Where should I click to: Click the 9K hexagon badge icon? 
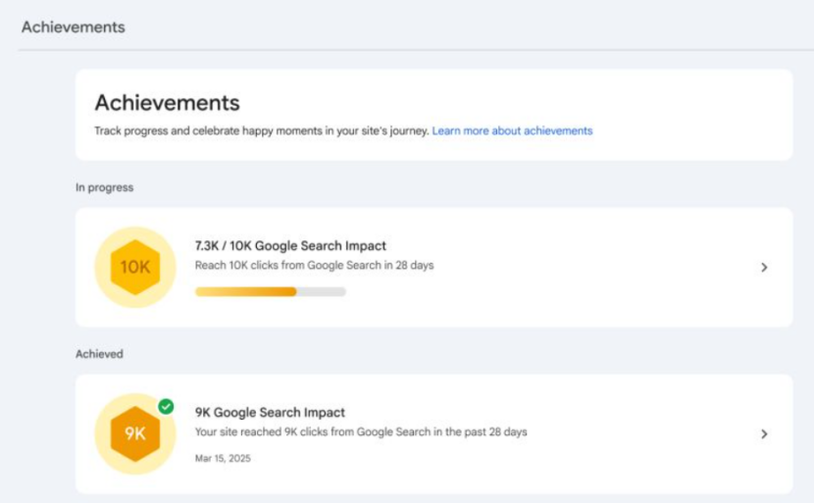click(x=134, y=433)
